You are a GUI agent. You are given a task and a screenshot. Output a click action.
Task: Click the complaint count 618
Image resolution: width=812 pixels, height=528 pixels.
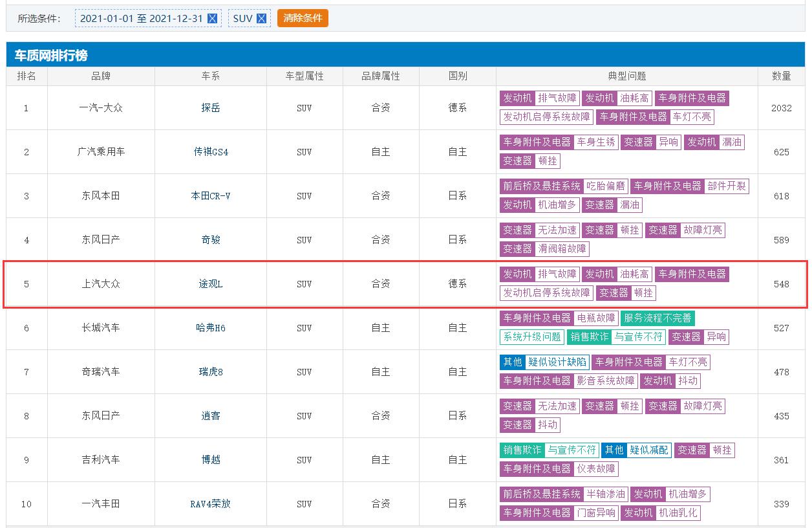(782, 196)
